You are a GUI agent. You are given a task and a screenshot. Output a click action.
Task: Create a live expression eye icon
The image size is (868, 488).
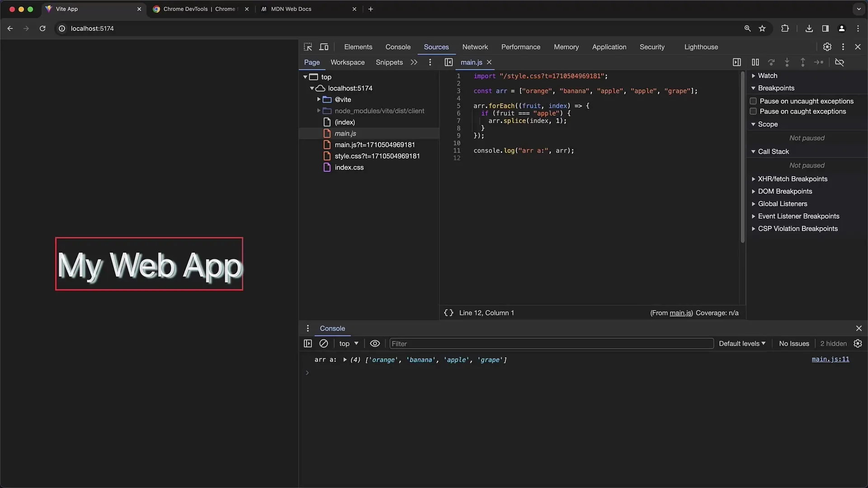[x=375, y=343]
